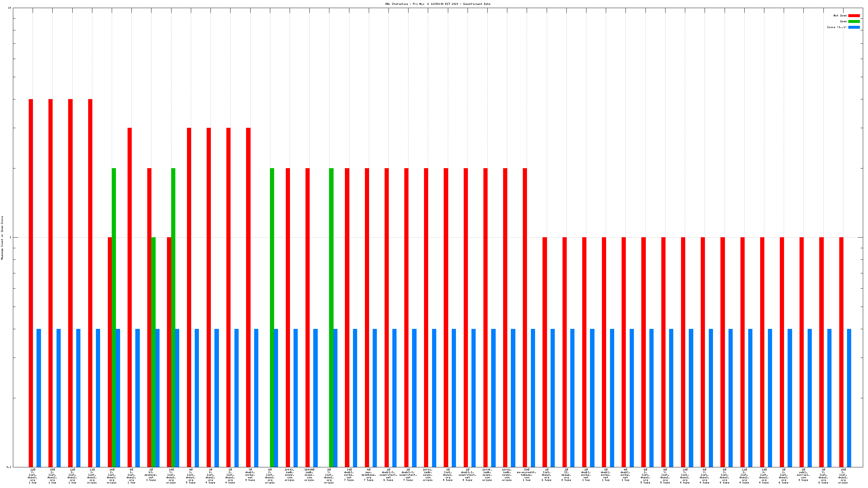Click the sa-accredit.habeas.com 1 hop label

point(526,475)
